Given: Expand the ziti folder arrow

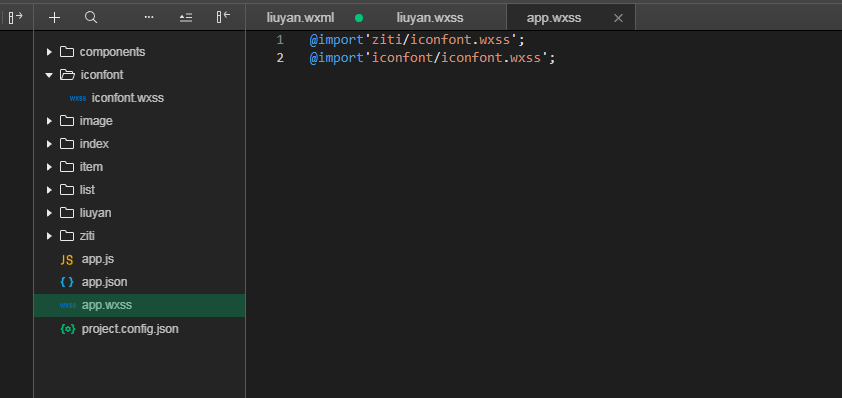Looking at the screenshot, I should (49, 236).
